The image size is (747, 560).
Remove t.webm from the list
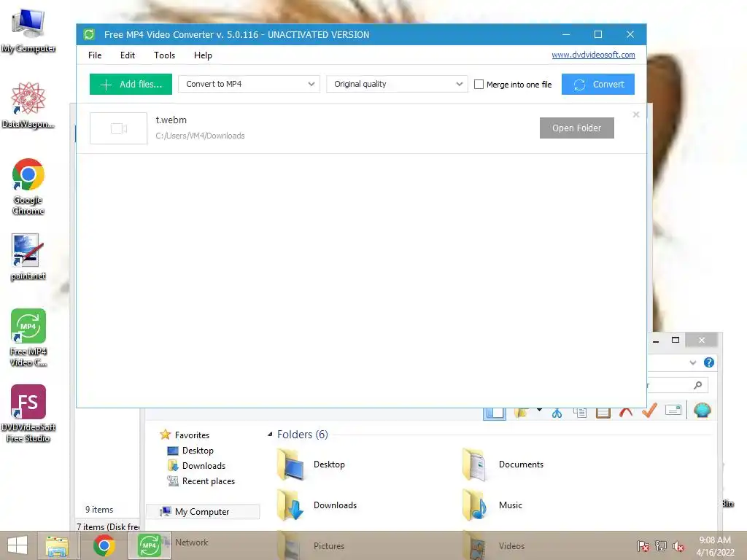(636, 114)
